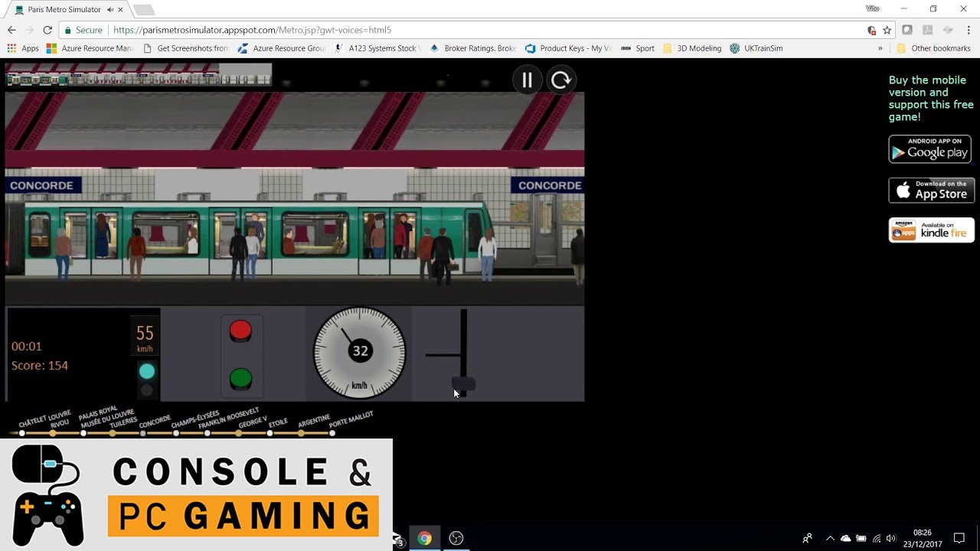Click the 00:01 timer readout

tap(27, 347)
